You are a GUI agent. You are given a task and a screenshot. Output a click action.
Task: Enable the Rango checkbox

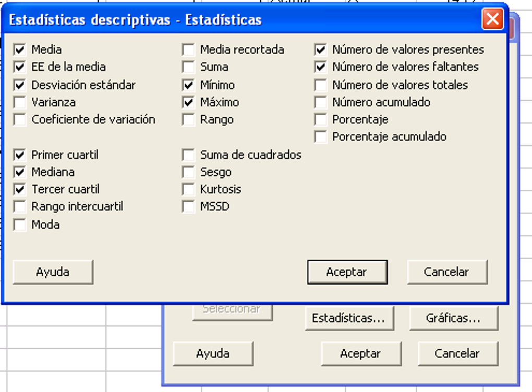(188, 119)
